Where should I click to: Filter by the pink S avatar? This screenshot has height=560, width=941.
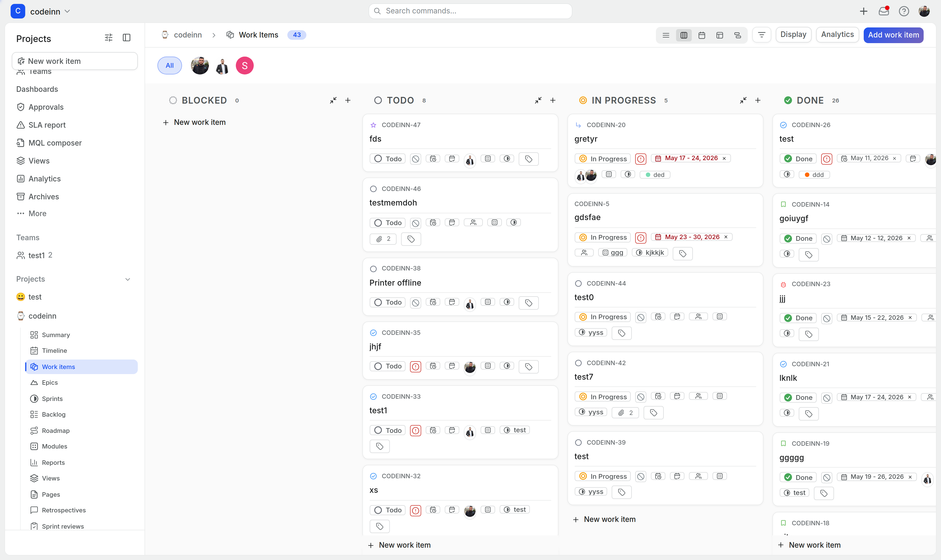(244, 66)
